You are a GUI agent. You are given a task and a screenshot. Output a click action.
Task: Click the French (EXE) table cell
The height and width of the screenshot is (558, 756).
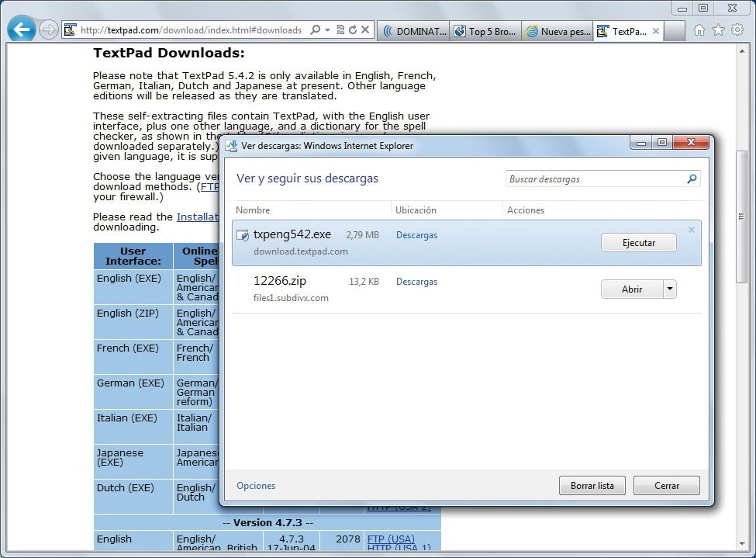coord(133,357)
